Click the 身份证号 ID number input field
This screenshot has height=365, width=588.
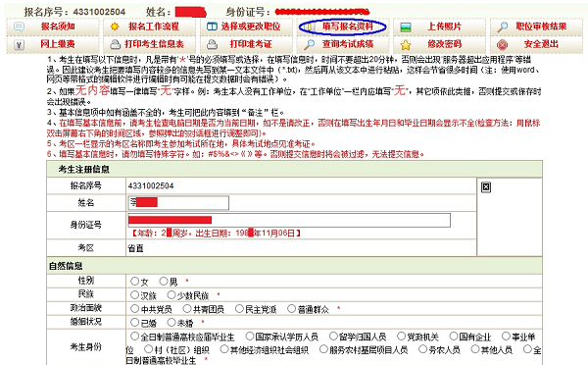[289, 221]
